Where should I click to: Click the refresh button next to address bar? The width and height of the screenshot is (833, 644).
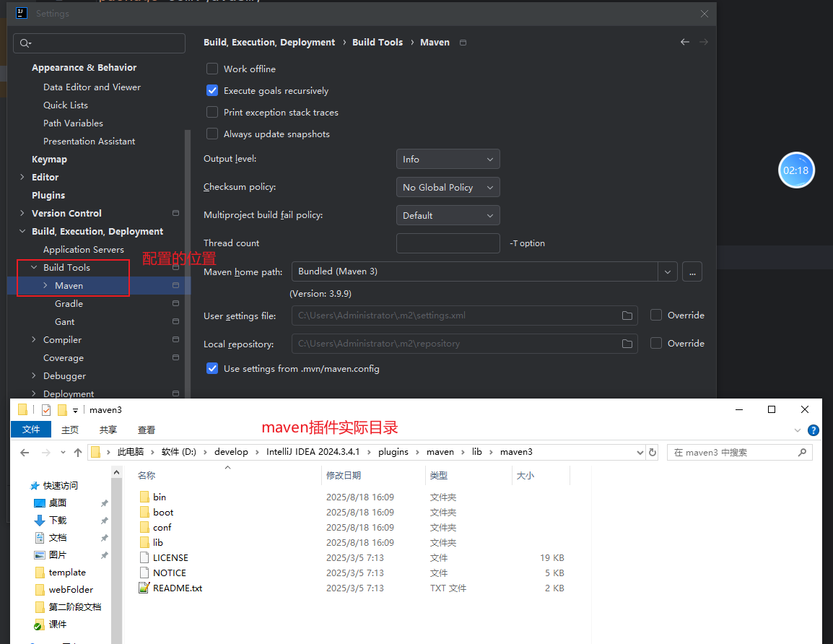coord(653,452)
